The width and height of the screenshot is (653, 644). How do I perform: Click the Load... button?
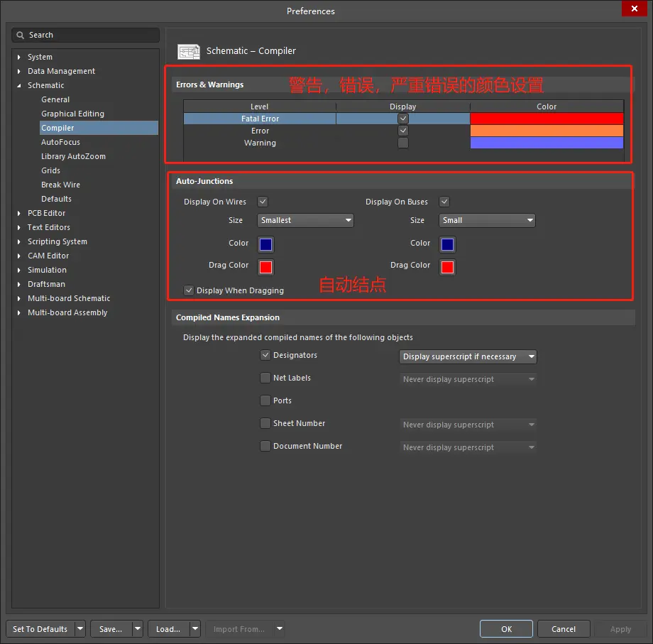tap(169, 628)
